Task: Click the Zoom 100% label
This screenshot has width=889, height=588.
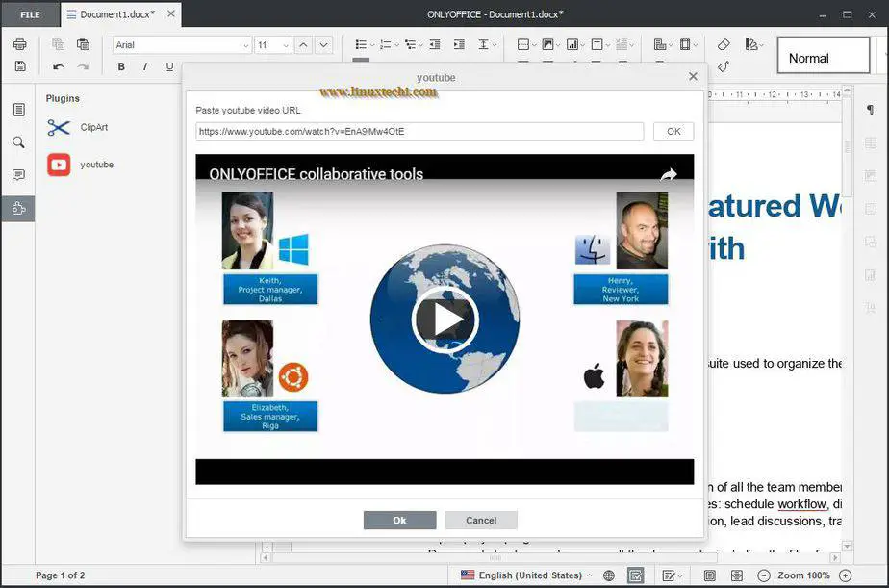Action: pos(803,575)
